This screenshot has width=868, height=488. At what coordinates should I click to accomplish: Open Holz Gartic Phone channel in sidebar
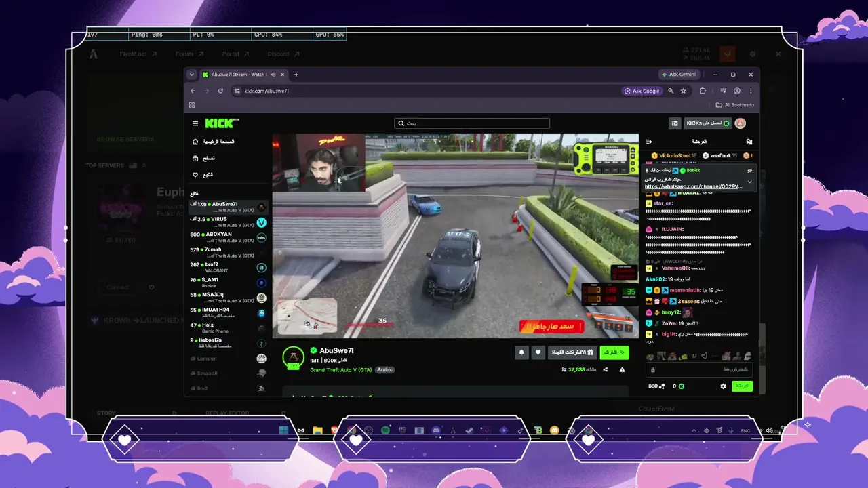pos(229,328)
